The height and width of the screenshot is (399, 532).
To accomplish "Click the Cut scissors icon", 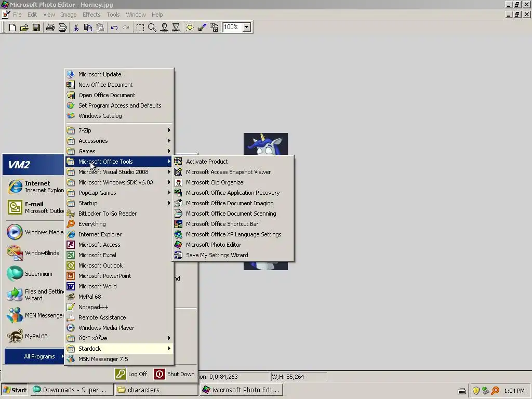I will [76, 28].
